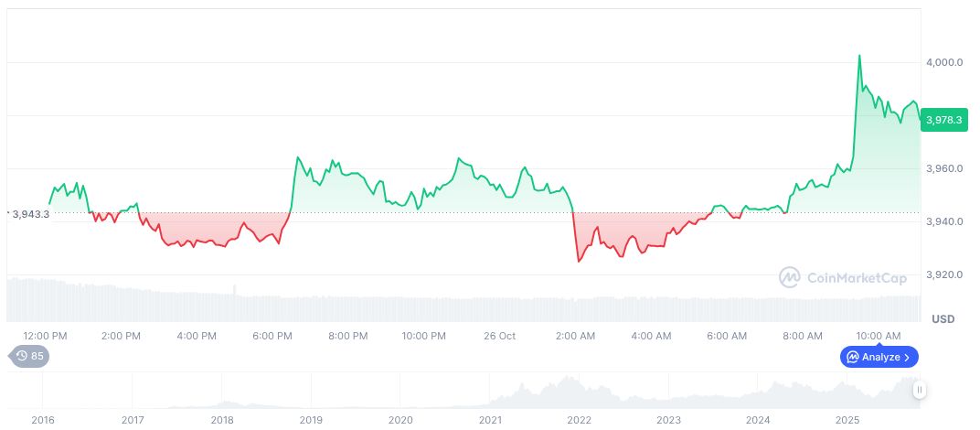Image resolution: width=980 pixels, height=430 pixels.
Task: Click the tall volume spike bar near 5 PM
Action: (234, 291)
